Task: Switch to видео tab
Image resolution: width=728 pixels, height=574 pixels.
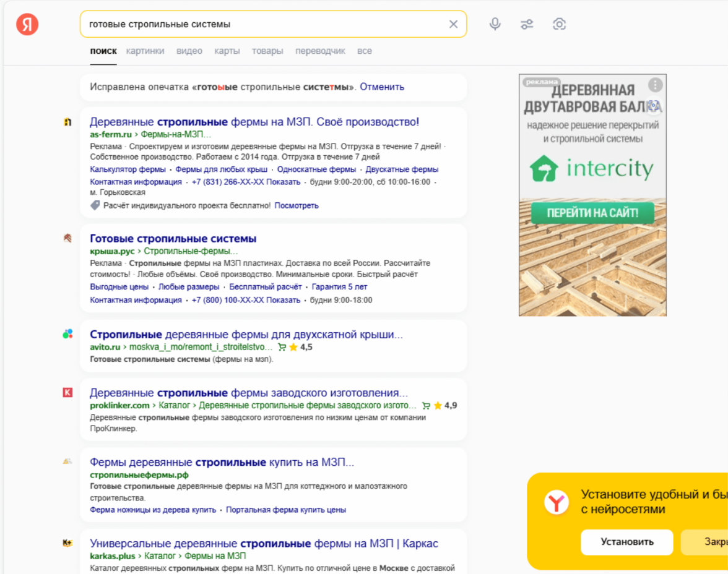Action: (189, 51)
